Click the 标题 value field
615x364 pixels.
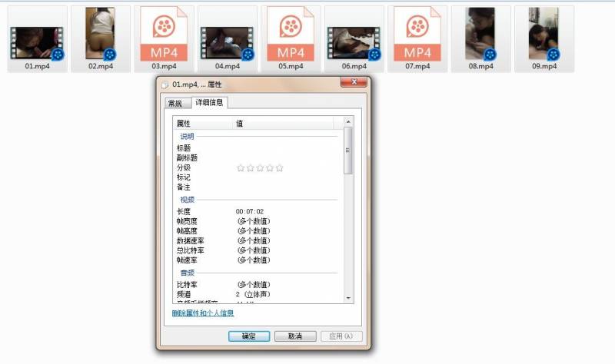point(284,147)
